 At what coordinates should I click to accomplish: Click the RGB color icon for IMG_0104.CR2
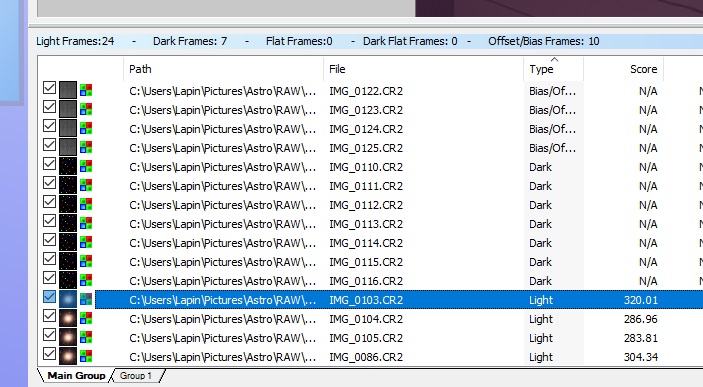pos(86,318)
